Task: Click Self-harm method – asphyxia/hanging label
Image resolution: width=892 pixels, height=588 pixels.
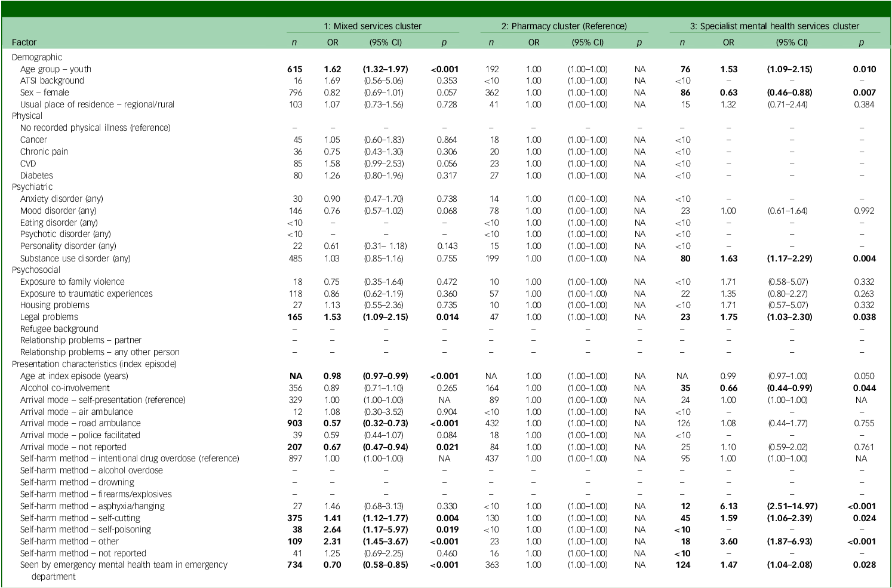Action: pyautogui.click(x=93, y=506)
